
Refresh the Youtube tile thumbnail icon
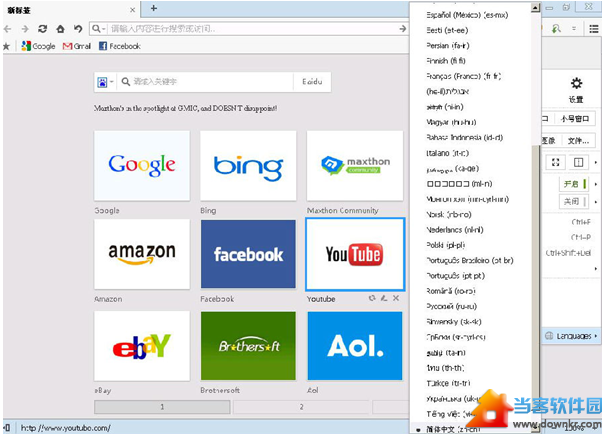point(372,298)
